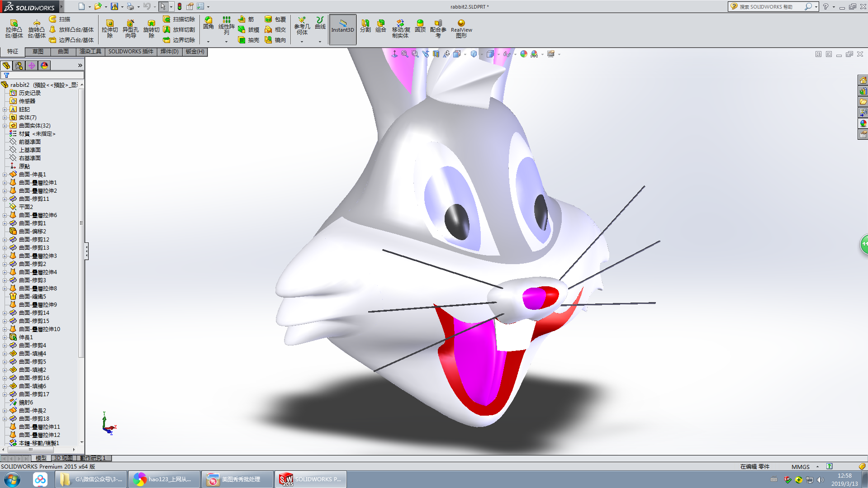Switch to the 焊件(D) weldments tab
This screenshot has width=868, height=488.
[x=170, y=52]
